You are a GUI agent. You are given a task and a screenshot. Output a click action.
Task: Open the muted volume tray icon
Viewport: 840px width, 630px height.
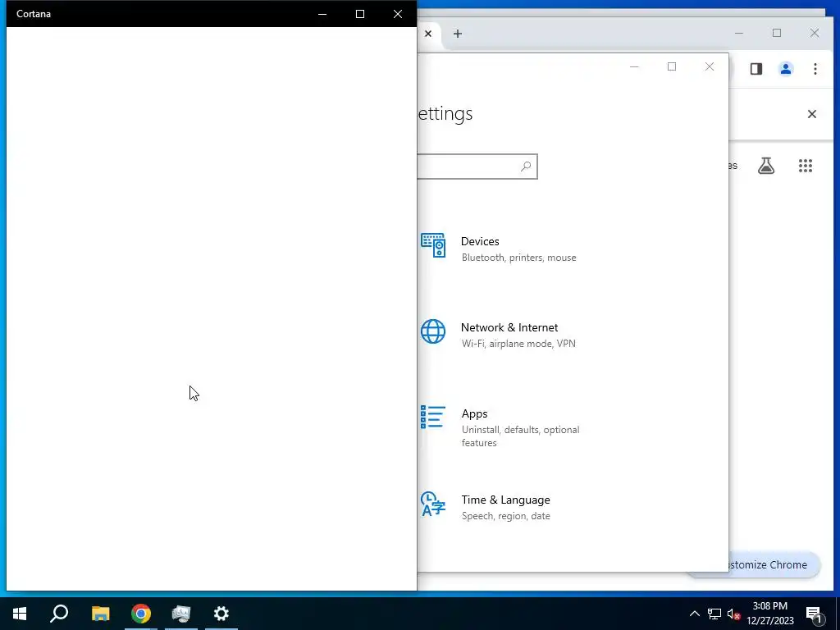(x=733, y=614)
